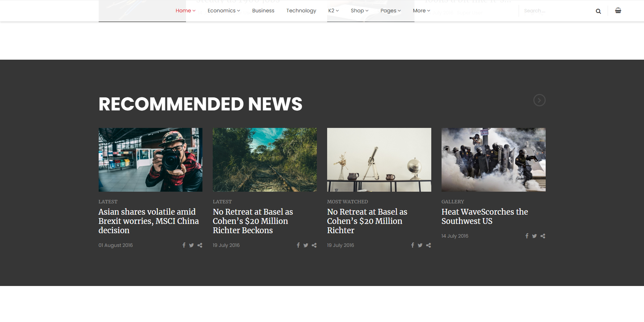This screenshot has height=322, width=644.
Task: Click share icon under Richter Beckons article
Action: [x=314, y=245]
